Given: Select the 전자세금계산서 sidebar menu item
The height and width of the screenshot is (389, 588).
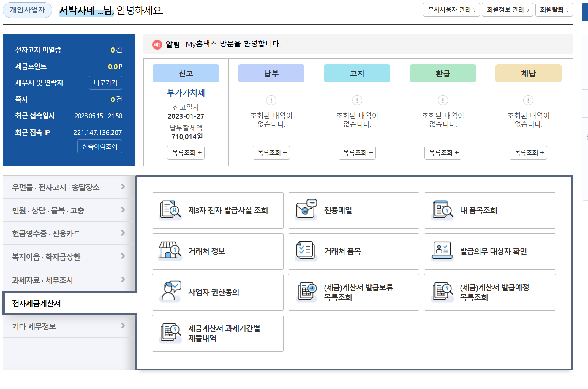Looking at the screenshot, I should coord(37,303).
